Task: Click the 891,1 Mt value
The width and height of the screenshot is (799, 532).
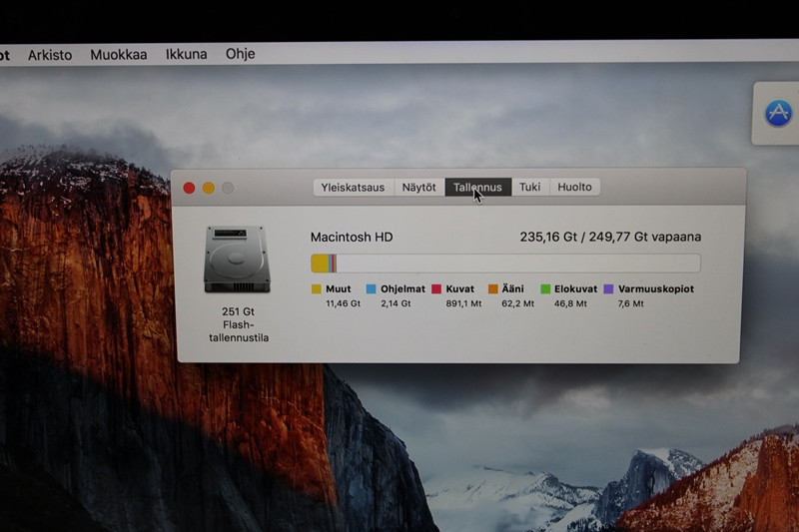Action: pos(463,303)
